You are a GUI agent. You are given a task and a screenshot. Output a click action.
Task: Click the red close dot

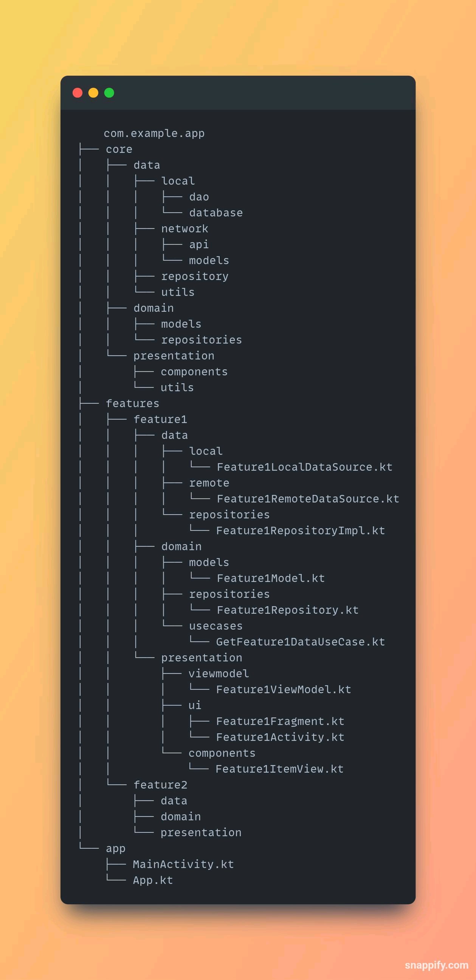(78, 93)
